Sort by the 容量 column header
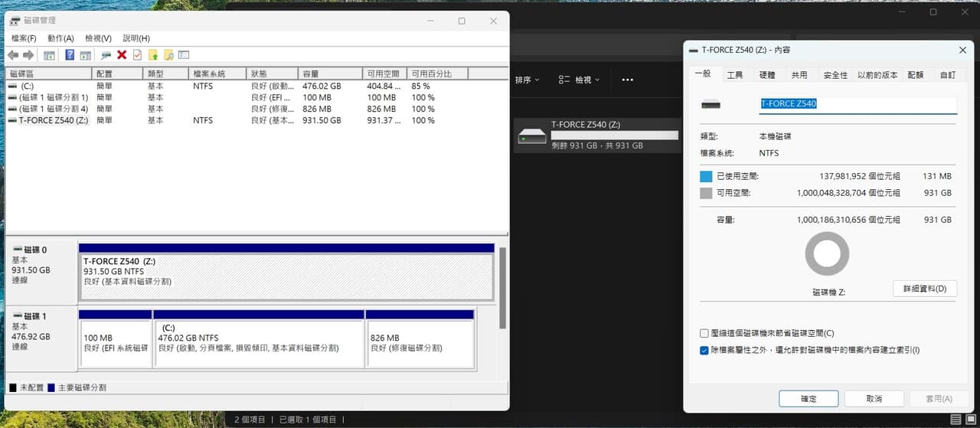This screenshot has width=980, height=428. coord(331,74)
